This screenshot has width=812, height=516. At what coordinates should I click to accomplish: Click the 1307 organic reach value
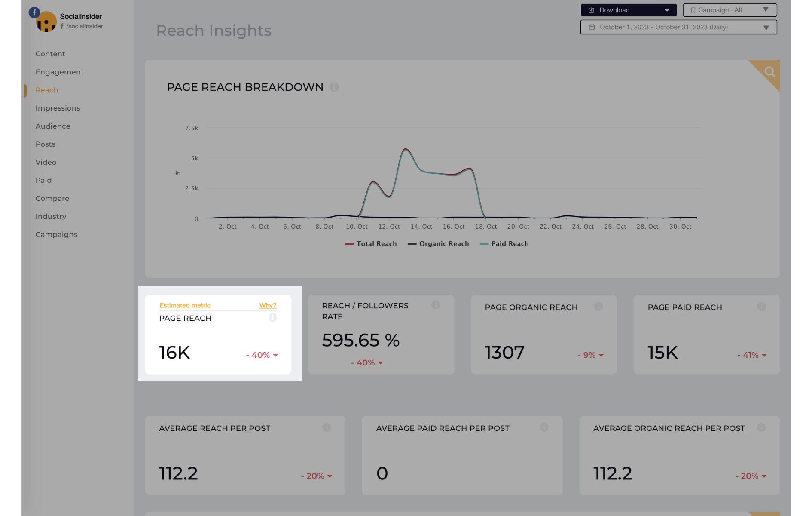[504, 353]
